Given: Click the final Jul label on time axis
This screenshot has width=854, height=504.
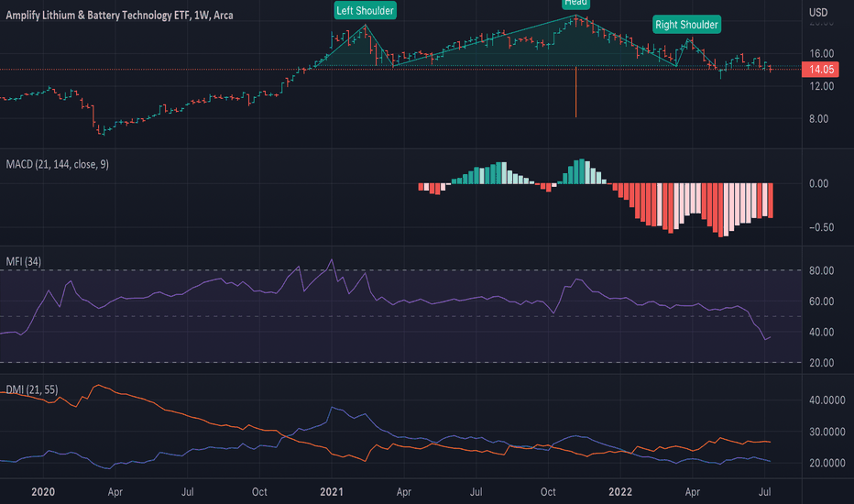Looking at the screenshot, I should [x=765, y=492].
